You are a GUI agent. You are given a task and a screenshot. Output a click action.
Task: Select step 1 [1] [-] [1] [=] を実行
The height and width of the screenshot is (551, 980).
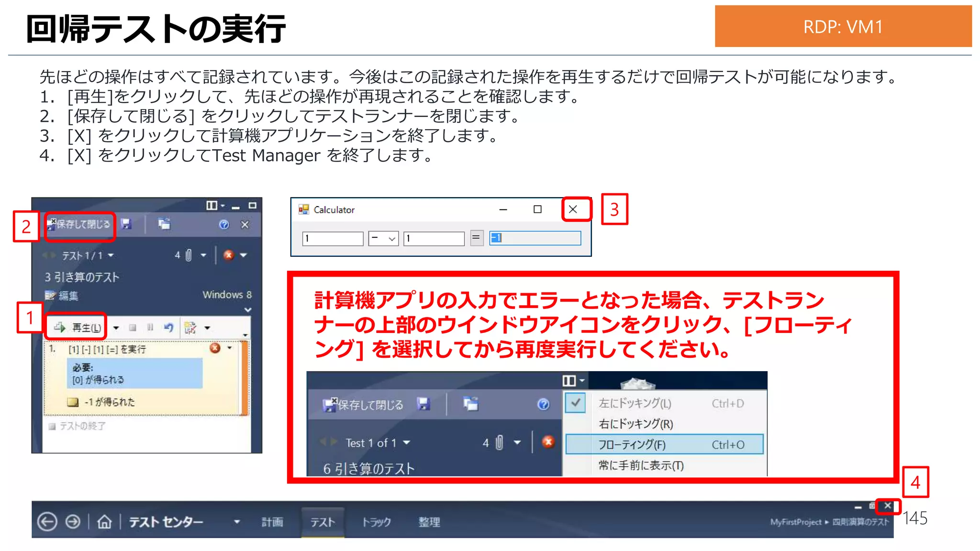click(107, 350)
